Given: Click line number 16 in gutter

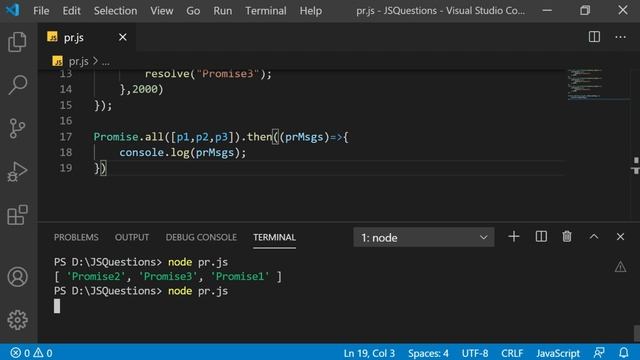Looking at the screenshot, I should tap(66, 121).
